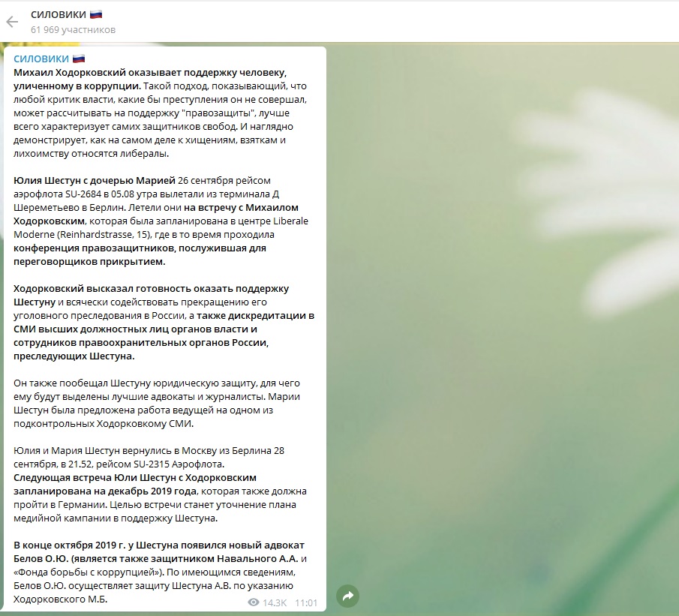This screenshot has width=679, height=616.
Task: Click the text 'Moderne (Reinhardstrasse, 15)'
Action: (83, 234)
